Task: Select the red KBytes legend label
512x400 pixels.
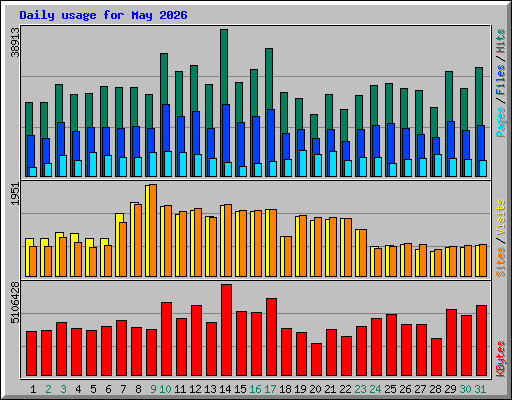Action: 501,359
